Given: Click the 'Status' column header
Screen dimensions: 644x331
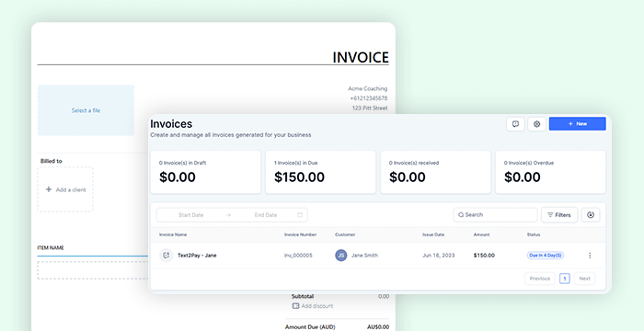Looking at the screenshot, I should coord(534,234).
